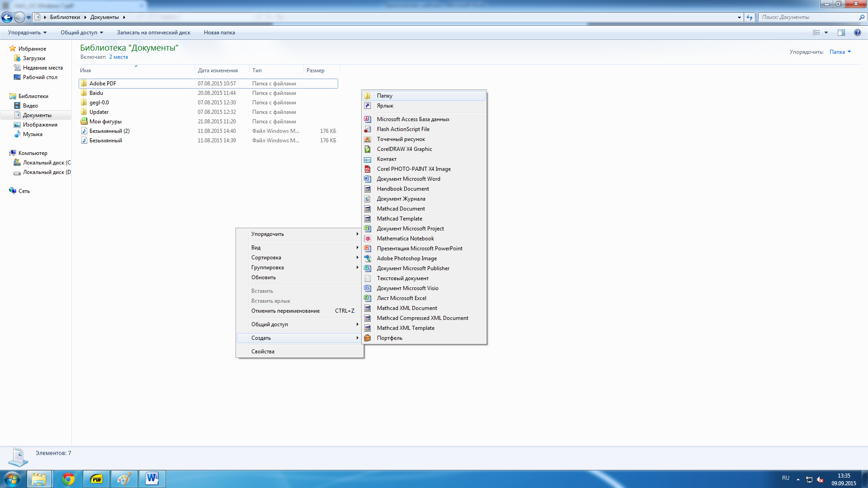Open the Общий доступ toolbar dropdown

[82, 33]
